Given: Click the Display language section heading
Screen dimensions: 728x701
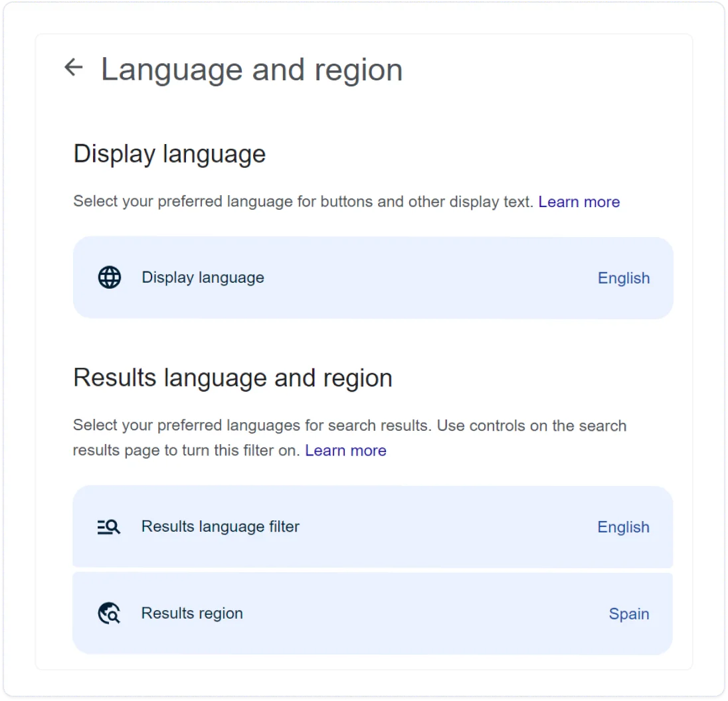Looking at the screenshot, I should (169, 154).
